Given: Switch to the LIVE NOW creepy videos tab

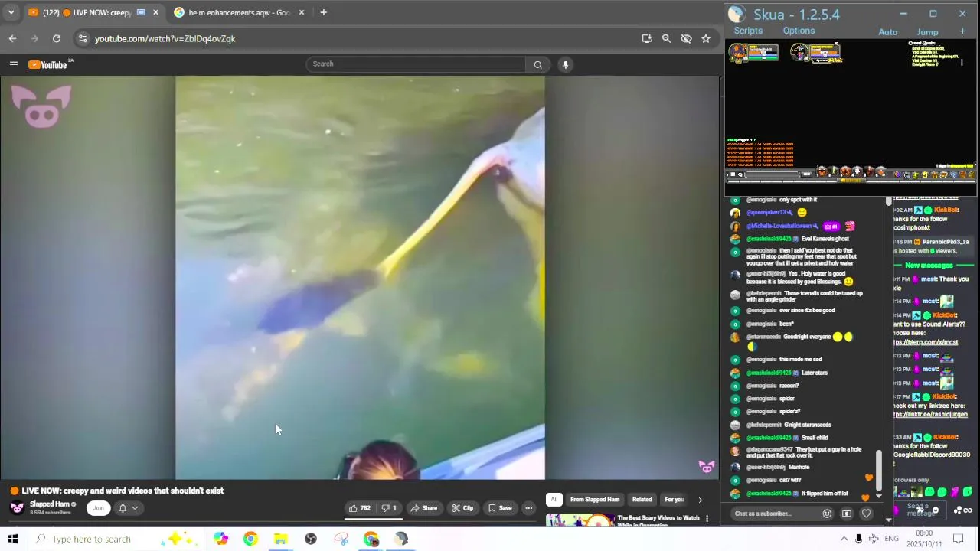Looking at the screenshot, I should point(92,12).
